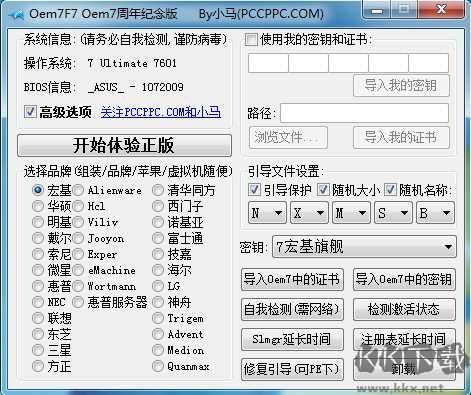This screenshot has height=395, width=471.
Task: Open the B boot letter dropdown
Action: coord(435,213)
